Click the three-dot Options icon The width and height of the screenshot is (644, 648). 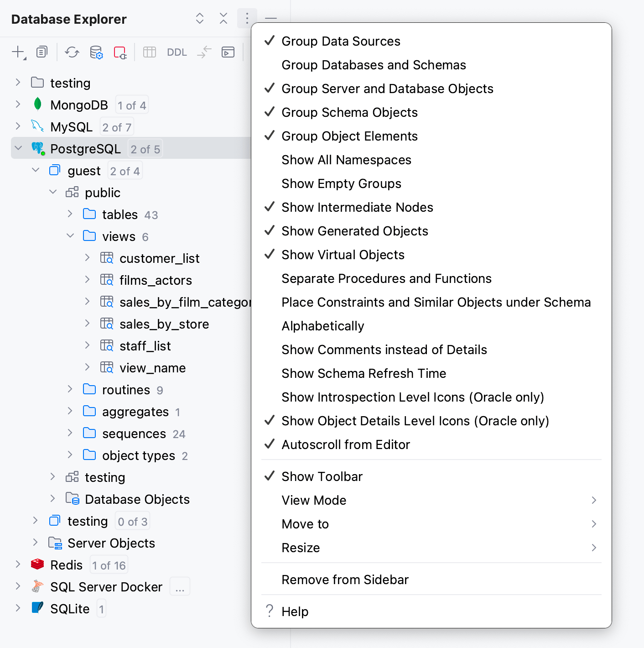tap(247, 18)
